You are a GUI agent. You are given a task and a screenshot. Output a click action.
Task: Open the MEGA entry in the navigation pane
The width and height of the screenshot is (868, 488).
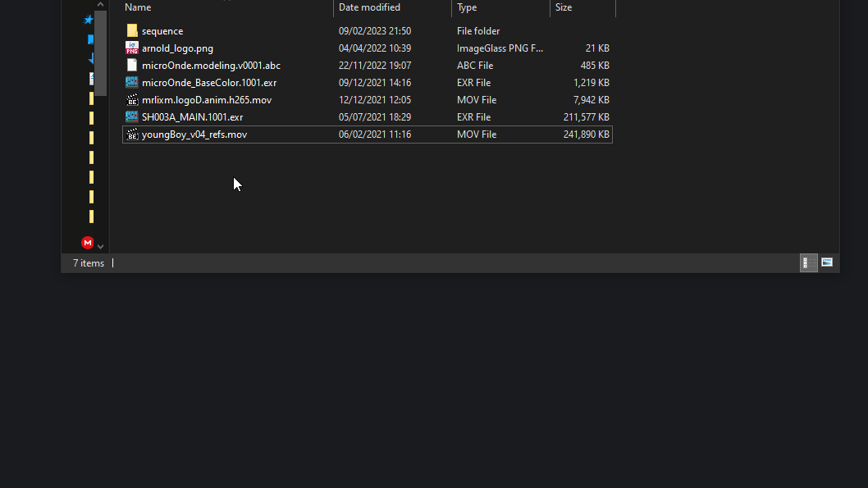pos(88,242)
